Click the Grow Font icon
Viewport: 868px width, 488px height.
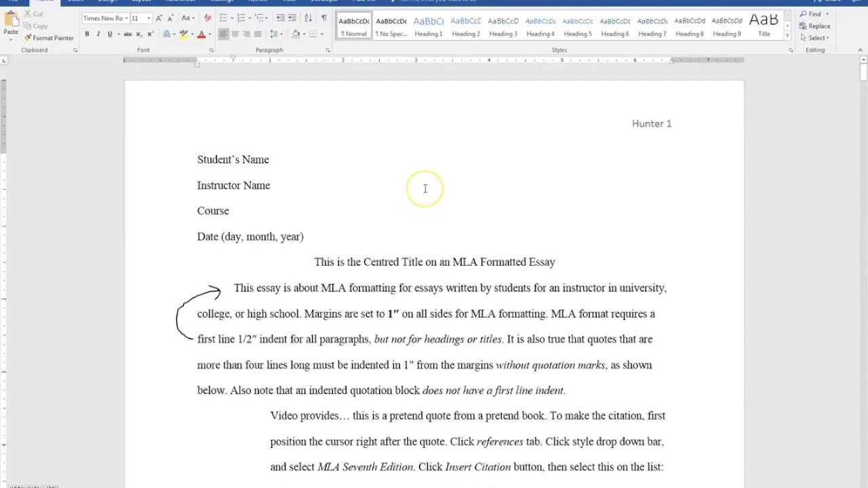(159, 18)
